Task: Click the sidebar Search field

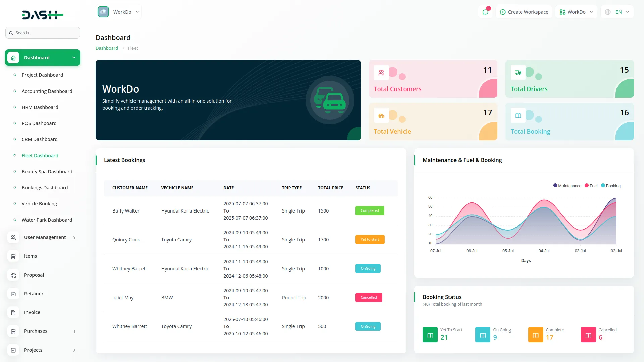Action: tap(43, 33)
